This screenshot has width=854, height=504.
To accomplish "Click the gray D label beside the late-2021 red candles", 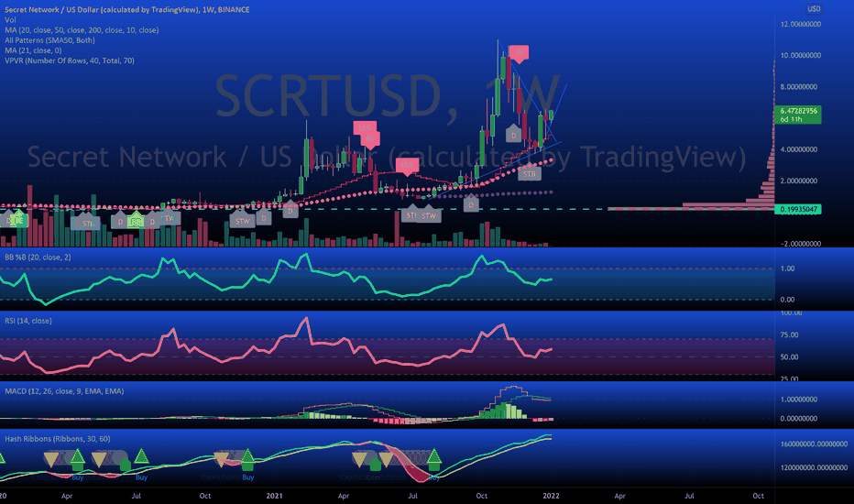I will tap(513, 135).
